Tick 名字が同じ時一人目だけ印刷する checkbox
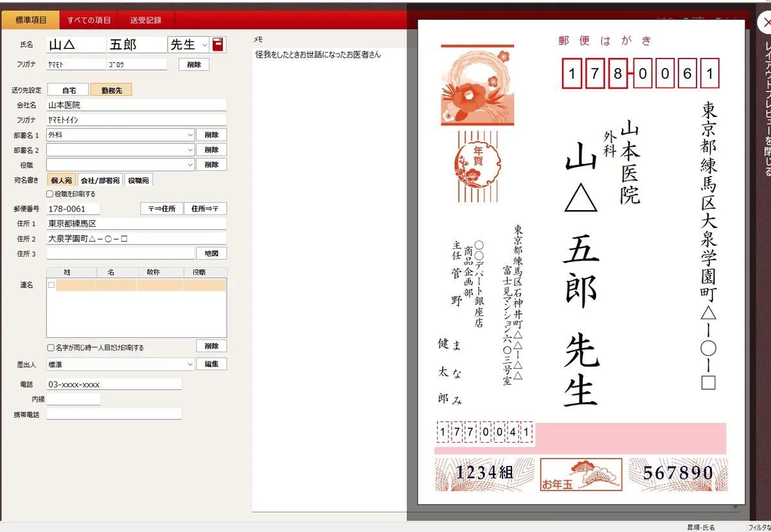This screenshot has width=771, height=532. click(50, 348)
